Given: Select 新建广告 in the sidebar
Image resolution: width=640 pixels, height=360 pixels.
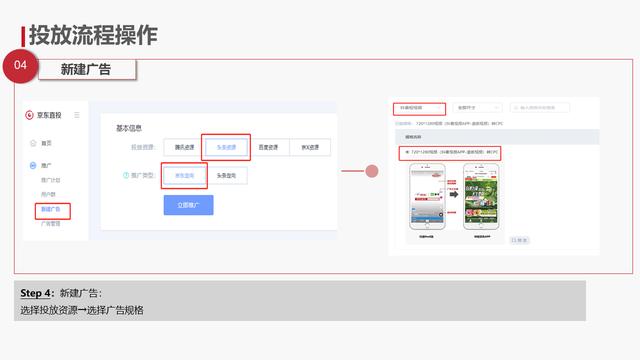Looking at the screenshot, I should (51, 209).
